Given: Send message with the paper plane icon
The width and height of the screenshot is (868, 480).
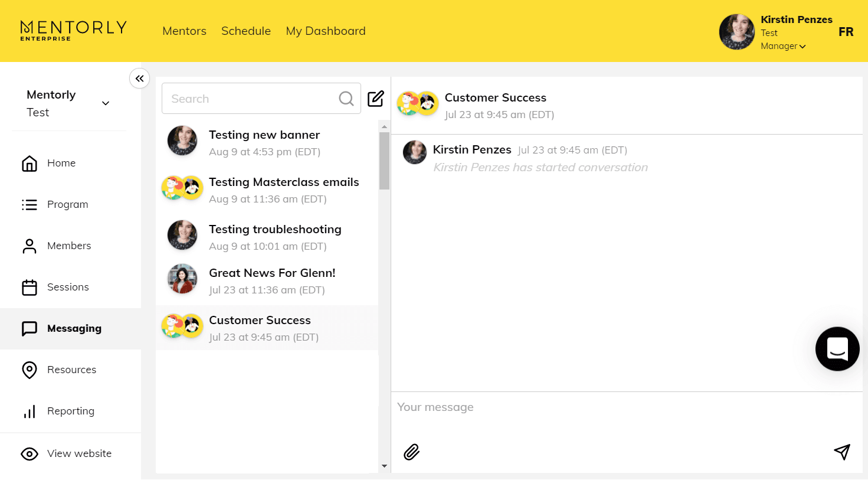Looking at the screenshot, I should (x=842, y=452).
